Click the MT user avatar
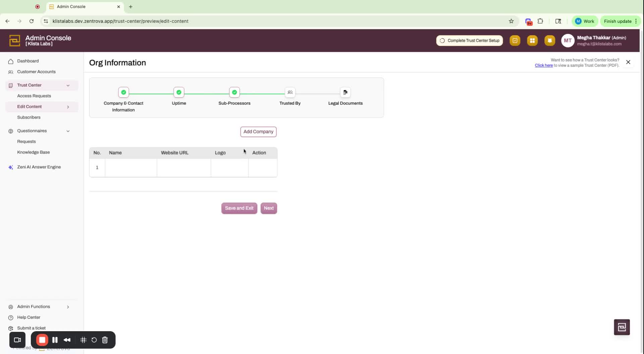The width and height of the screenshot is (644, 354). click(x=568, y=41)
